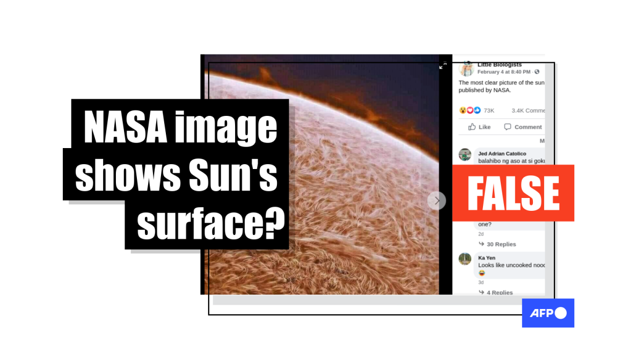Open the Jed Adrian Catolico name link
This screenshot has width=644, height=338.
click(x=502, y=153)
